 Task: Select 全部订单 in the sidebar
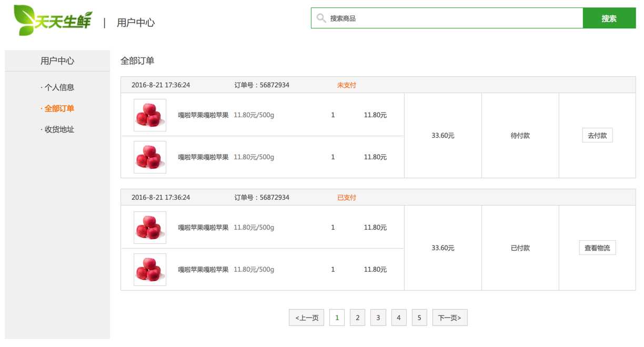point(59,108)
